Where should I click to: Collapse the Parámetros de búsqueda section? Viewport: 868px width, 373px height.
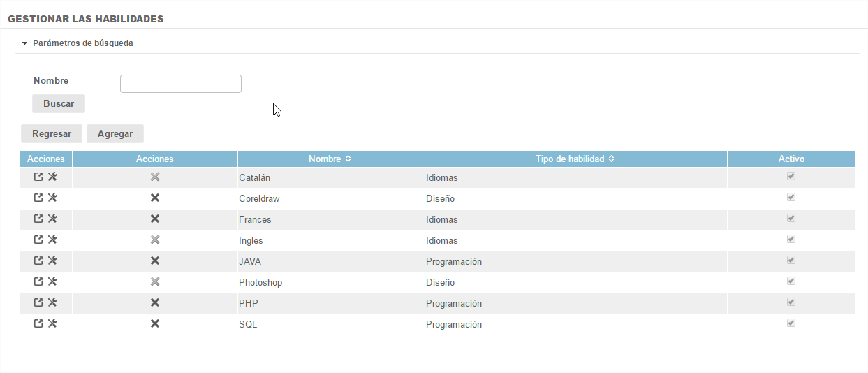(x=25, y=43)
